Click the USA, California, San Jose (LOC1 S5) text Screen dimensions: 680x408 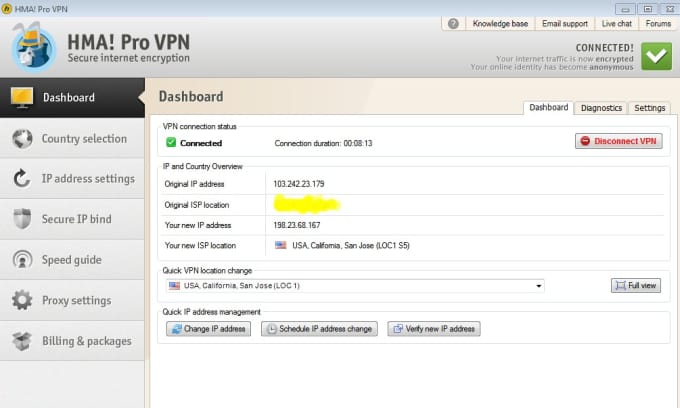click(351, 245)
